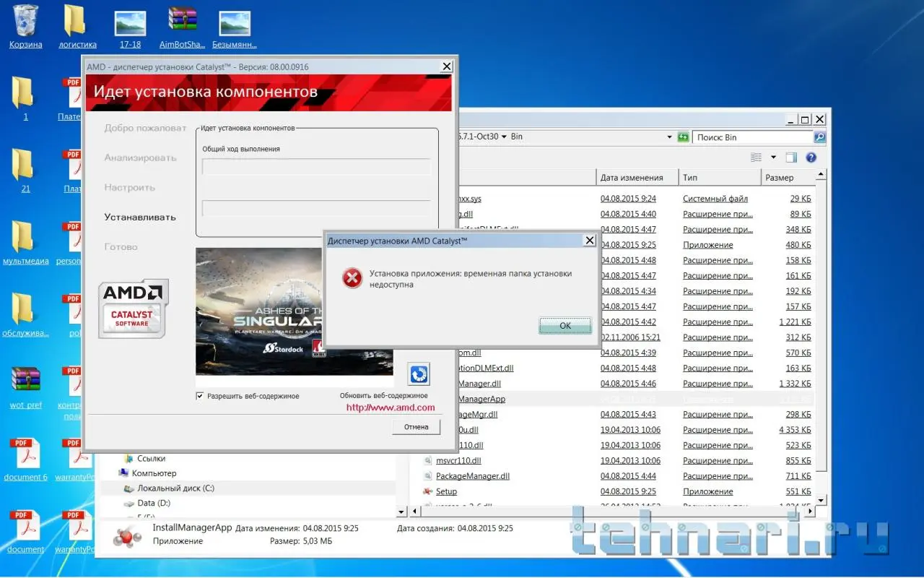Viewport: 924px width, 578px height.
Task: Close the Catalyst error dialog with X
Action: click(589, 240)
